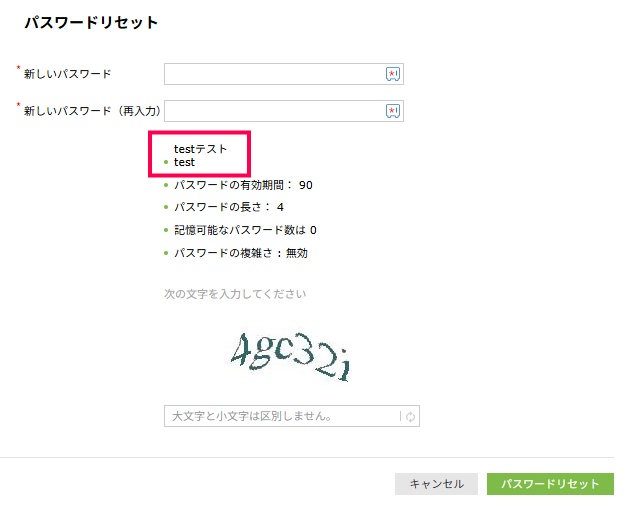Click the key icon in re-enter password field
The image size is (636, 510).
pos(393,111)
